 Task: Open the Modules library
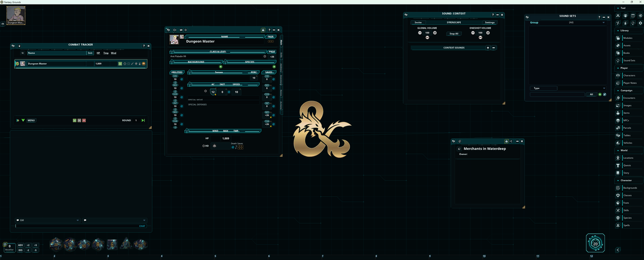coord(628,38)
